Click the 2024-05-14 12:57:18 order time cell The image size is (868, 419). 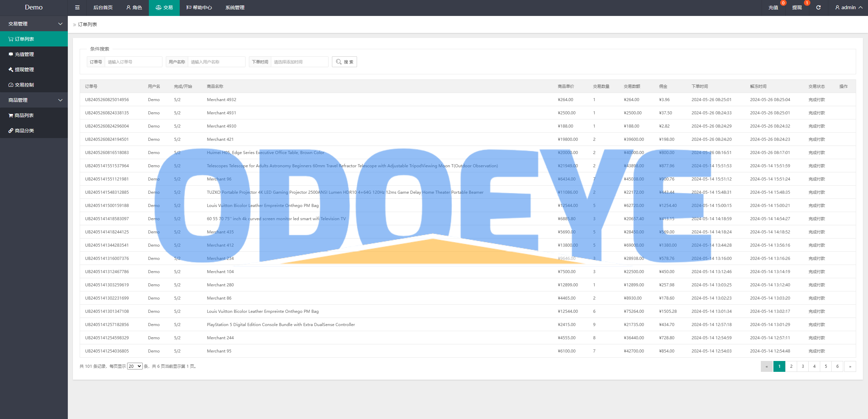coord(711,325)
